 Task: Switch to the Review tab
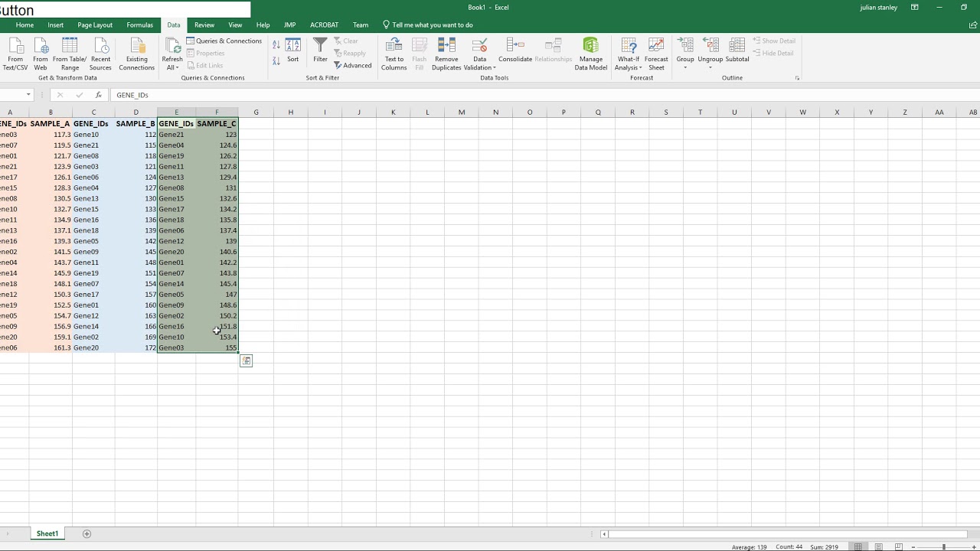tap(204, 24)
